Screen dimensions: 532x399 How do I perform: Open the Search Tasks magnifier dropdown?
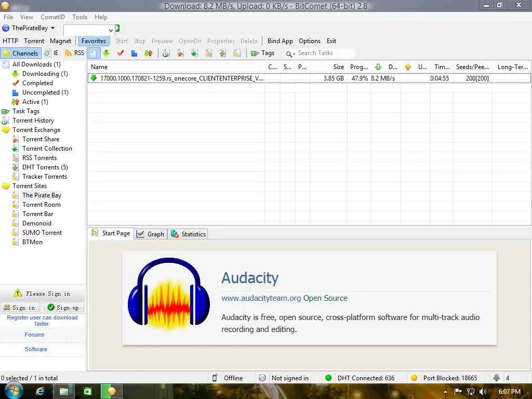click(290, 54)
